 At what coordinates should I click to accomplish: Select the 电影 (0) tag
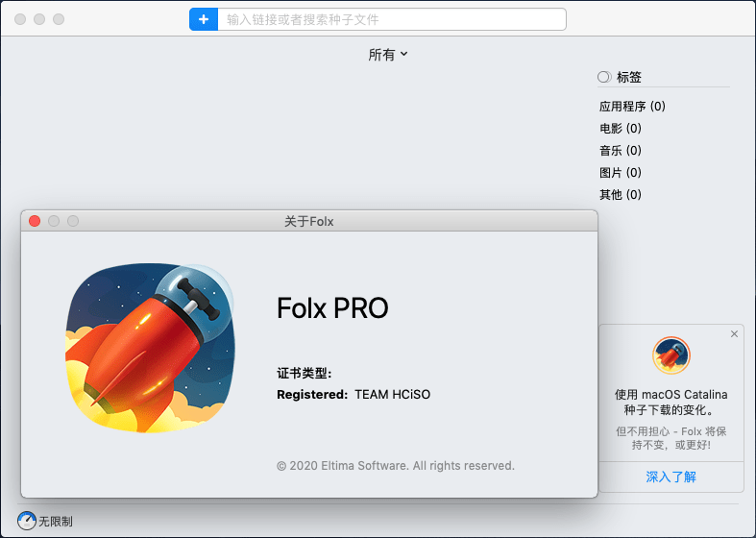(620, 128)
